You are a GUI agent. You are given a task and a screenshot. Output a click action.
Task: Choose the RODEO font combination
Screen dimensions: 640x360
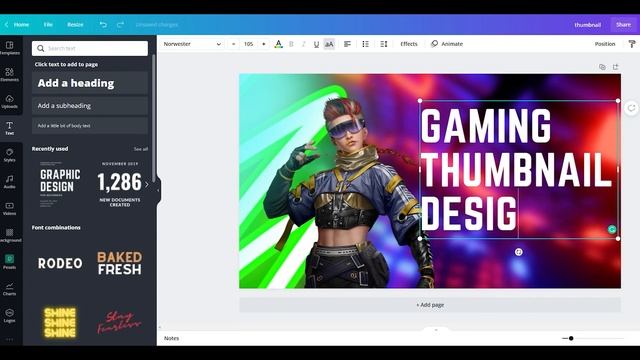(x=60, y=263)
